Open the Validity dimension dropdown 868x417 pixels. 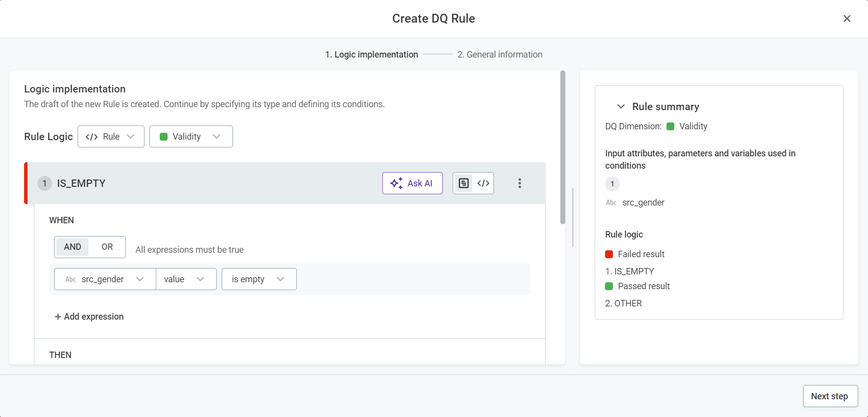point(191,137)
